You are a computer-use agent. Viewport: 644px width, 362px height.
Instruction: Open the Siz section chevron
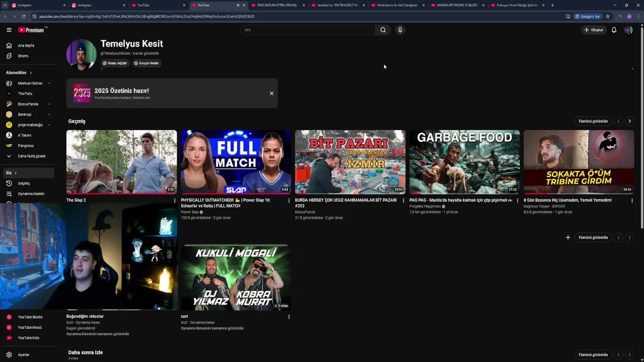coord(15,173)
